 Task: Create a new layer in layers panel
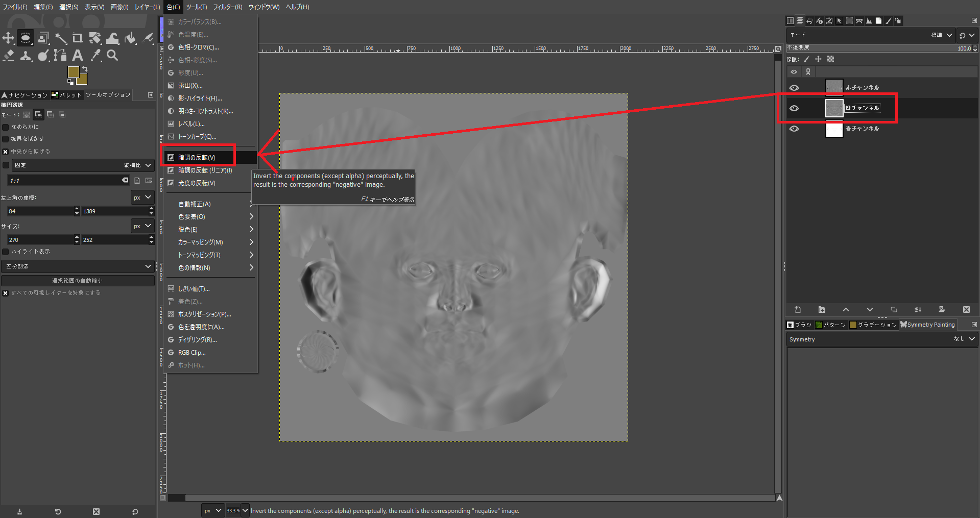click(798, 310)
